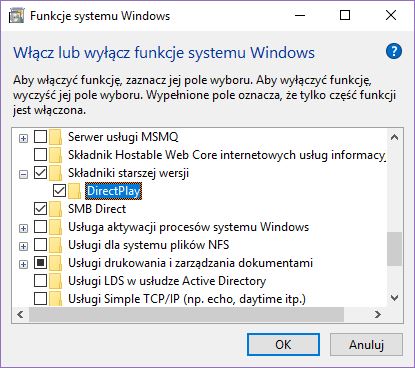The width and height of the screenshot is (415, 368).
Task: Click the Windows Features title bar icon
Action: click(16, 16)
